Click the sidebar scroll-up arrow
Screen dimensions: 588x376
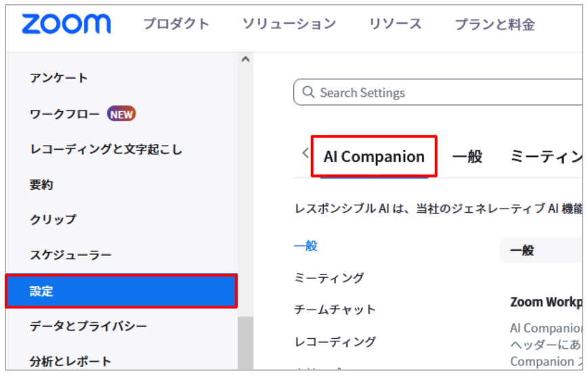click(x=246, y=59)
